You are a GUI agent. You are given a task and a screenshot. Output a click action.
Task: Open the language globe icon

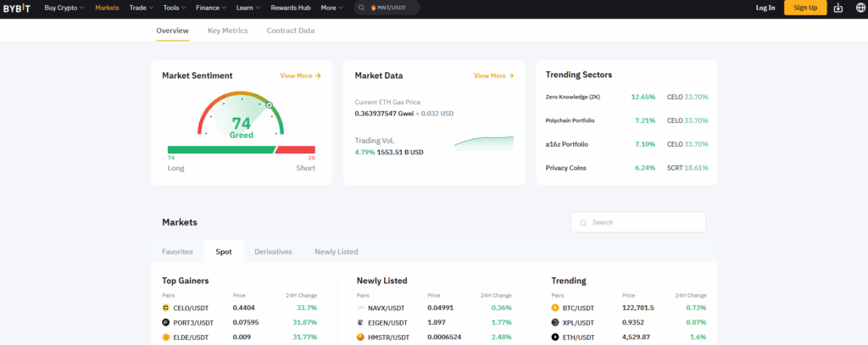[x=860, y=8]
